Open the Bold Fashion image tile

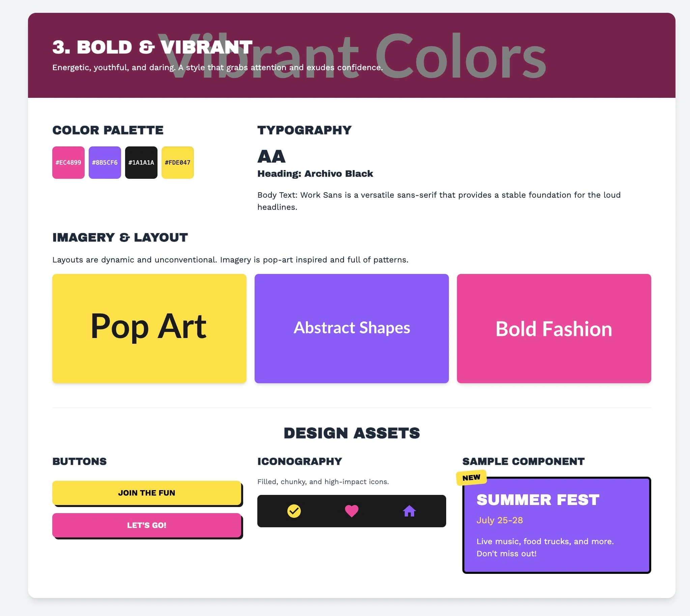(x=554, y=328)
